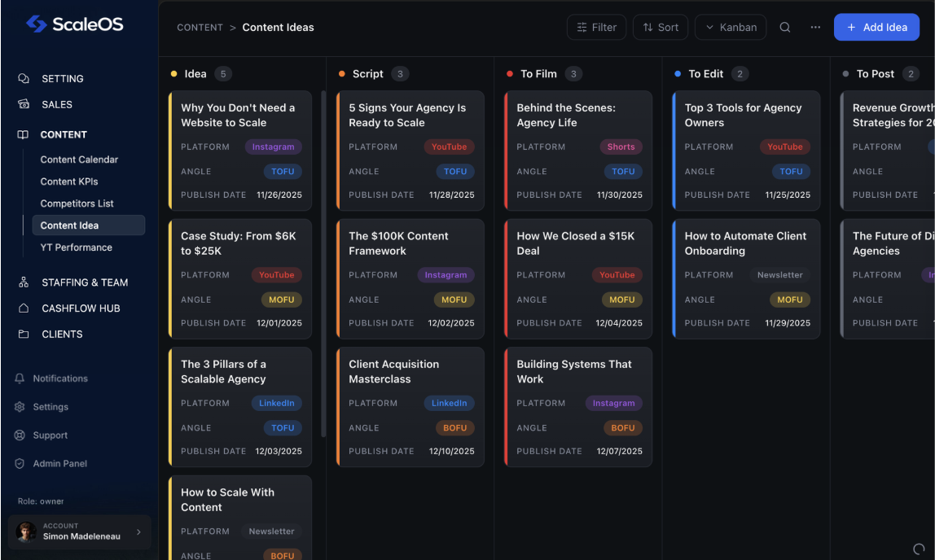Open the Kanban view dropdown
Screen dimensions: 935x560
point(731,27)
